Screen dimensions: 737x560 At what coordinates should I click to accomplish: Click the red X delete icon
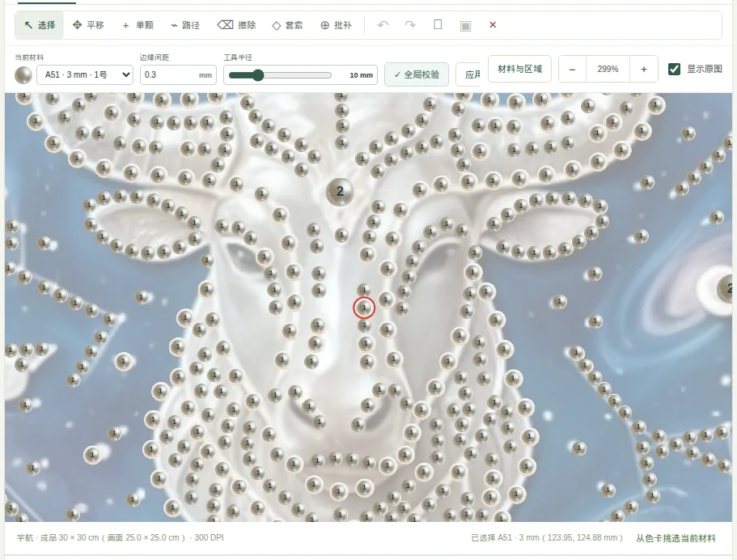coord(493,24)
